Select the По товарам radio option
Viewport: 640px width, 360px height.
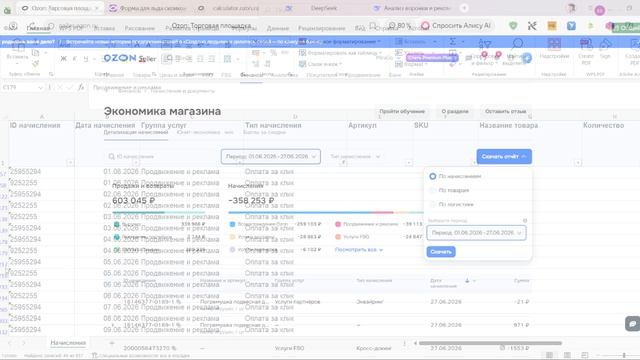[433, 190]
